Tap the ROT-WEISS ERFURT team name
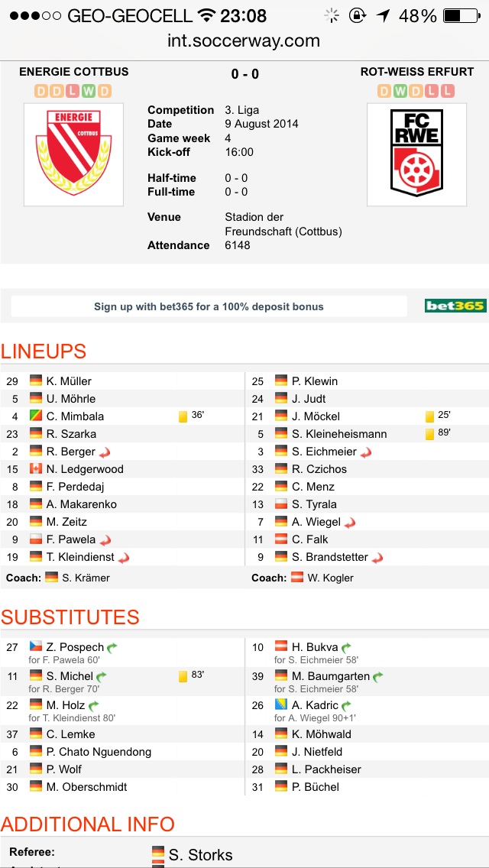489x868 pixels. 417,72
